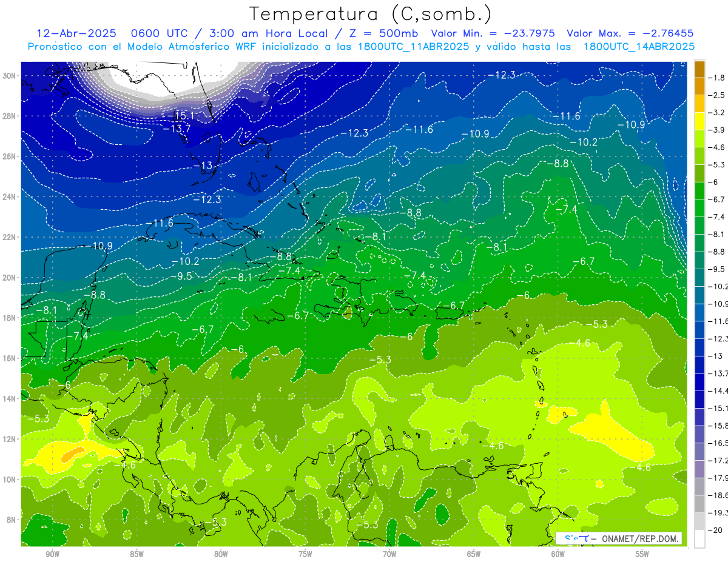This screenshot has width=728, height=562.
Task: Click the -17.9 color bar tick label
Action: pos(718,477)
